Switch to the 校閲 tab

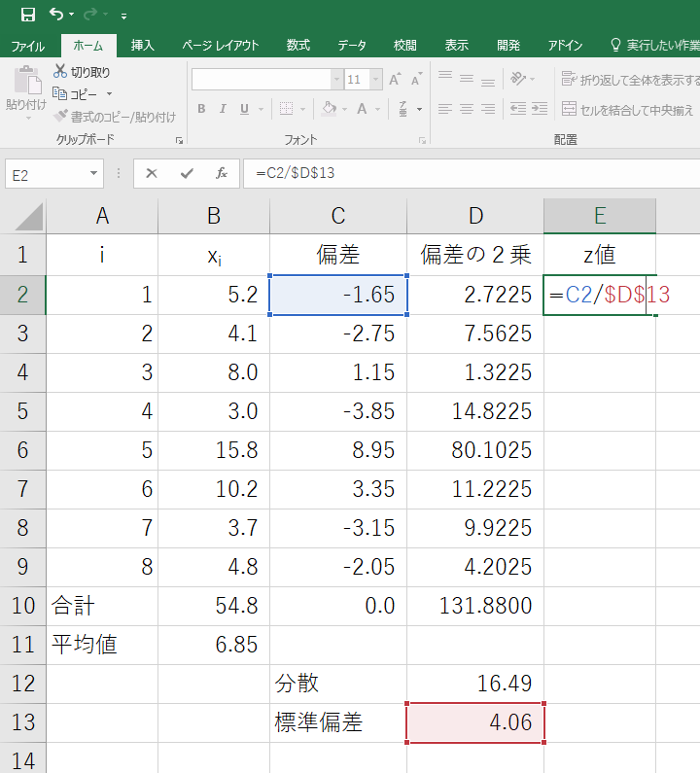404,46
